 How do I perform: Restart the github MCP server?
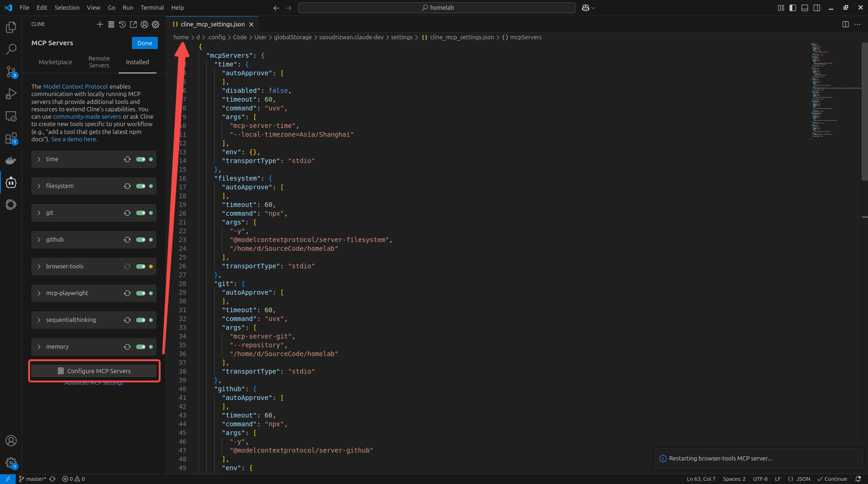(x=127, y=240)
